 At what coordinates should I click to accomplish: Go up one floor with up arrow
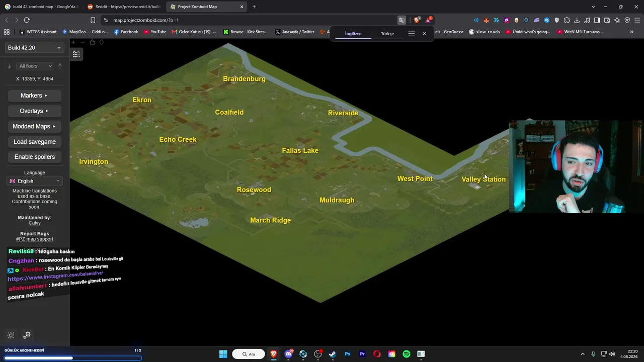click(60, 66)
